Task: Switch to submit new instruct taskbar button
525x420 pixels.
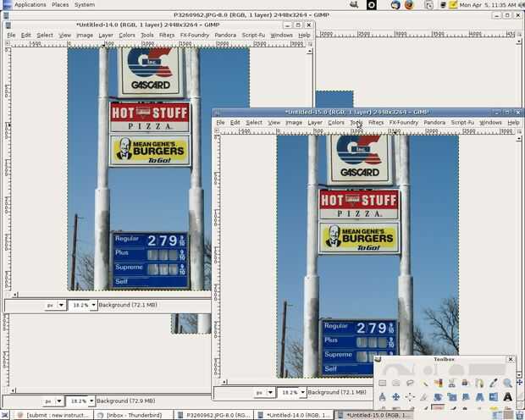Action: [x=53, y=415]
